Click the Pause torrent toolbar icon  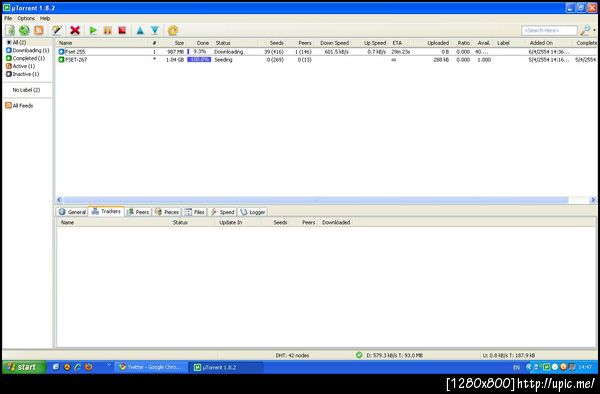[x=108, y=30]
